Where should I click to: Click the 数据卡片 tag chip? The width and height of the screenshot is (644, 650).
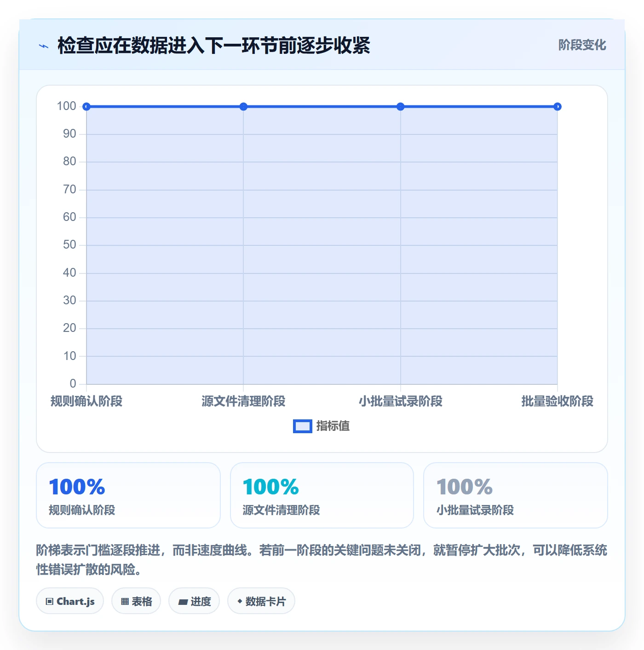click(x=261, y=601)
